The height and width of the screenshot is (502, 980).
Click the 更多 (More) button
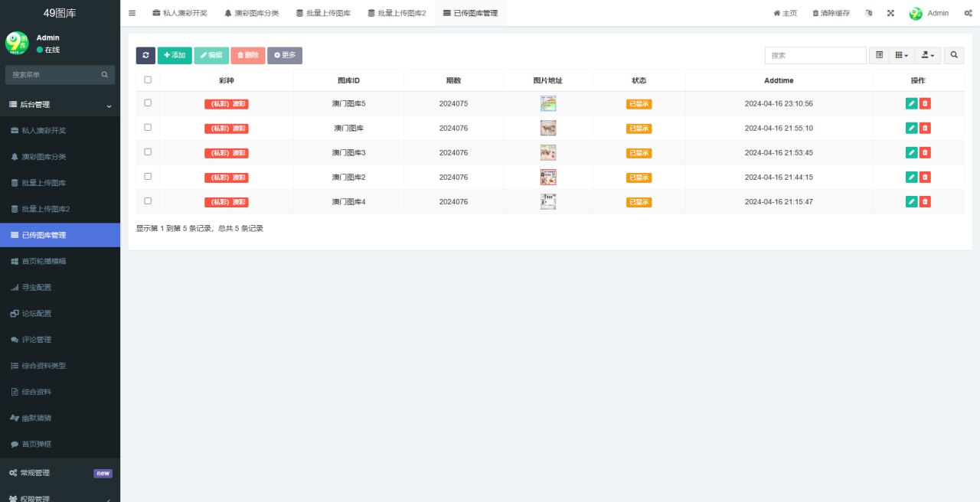[284, 55]
